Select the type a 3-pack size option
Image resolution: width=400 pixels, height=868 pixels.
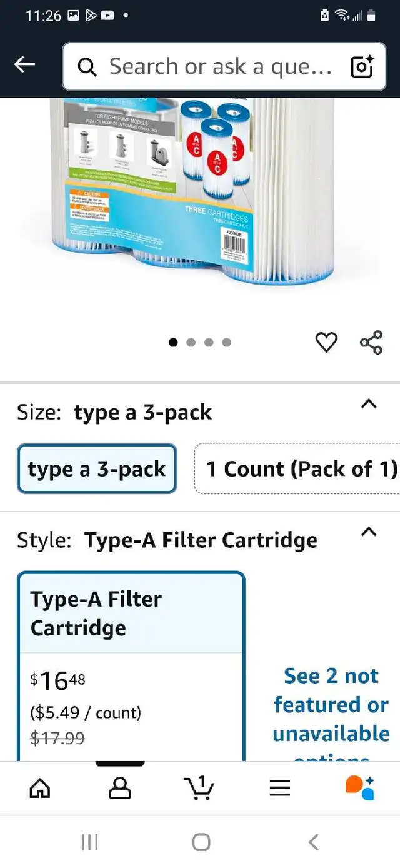click(97, 468)
